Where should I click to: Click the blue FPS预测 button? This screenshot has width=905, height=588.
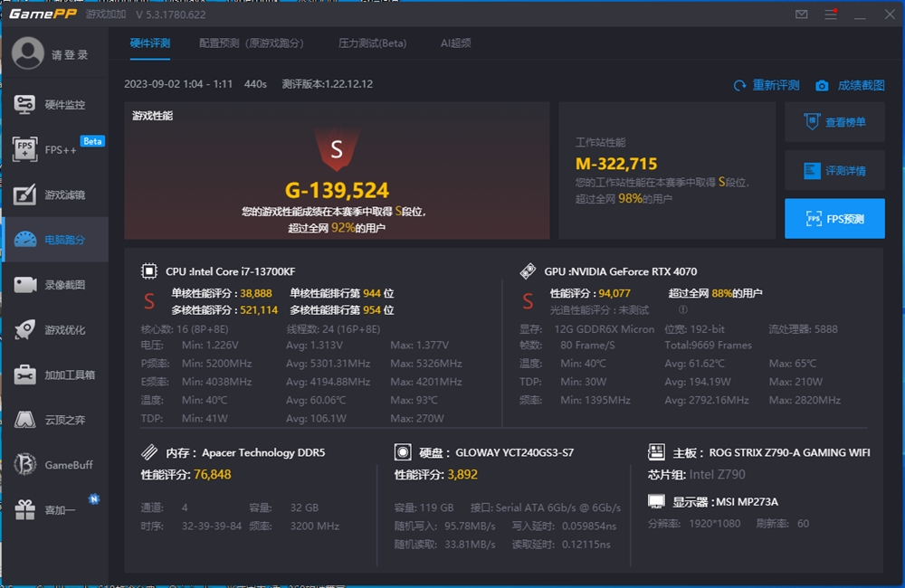point(834,219)
